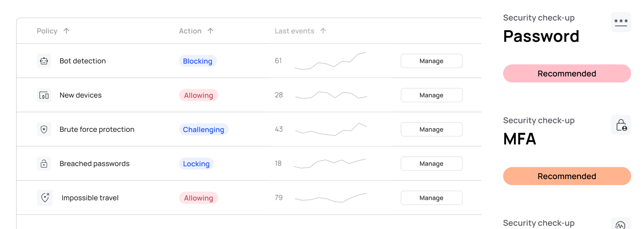Viewport: 644px width, 229px height.
Task: Select the Brute force protection row label
Action: (x=97, y=130)
